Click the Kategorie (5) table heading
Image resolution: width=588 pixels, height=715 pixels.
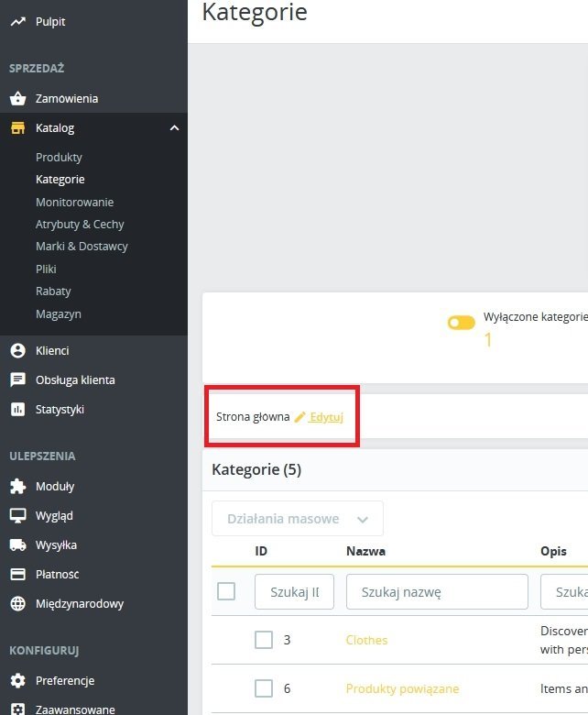pyautogui.click(x=256, y=469)
